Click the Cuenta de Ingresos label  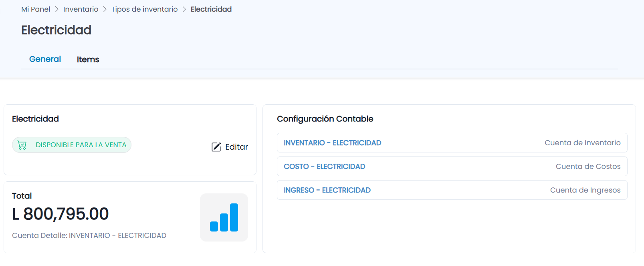[585, 190]
